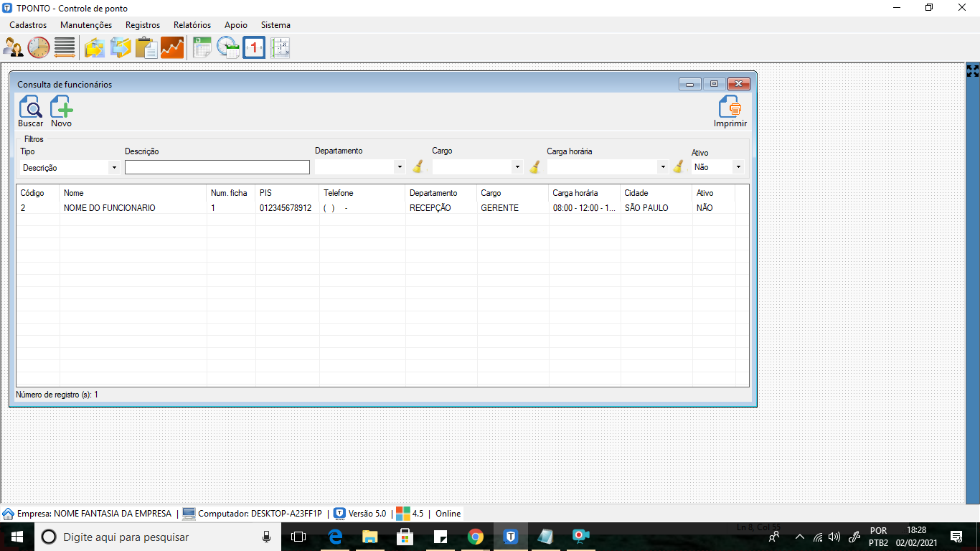This screenshot has width=980, height=551.
Task: Click the calendar with number 1 icon
Action: point(254,47)
